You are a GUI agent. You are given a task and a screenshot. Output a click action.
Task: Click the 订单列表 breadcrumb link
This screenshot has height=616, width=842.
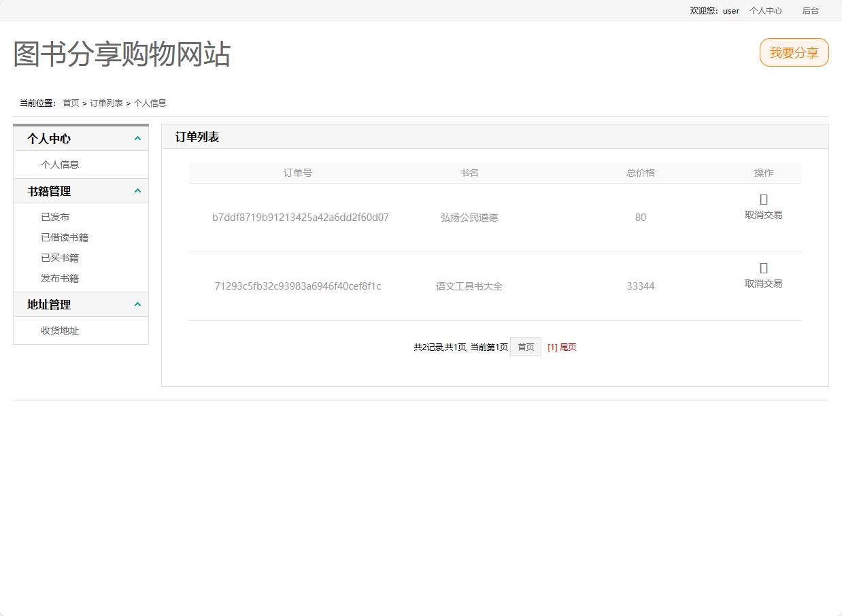[107, 103]
